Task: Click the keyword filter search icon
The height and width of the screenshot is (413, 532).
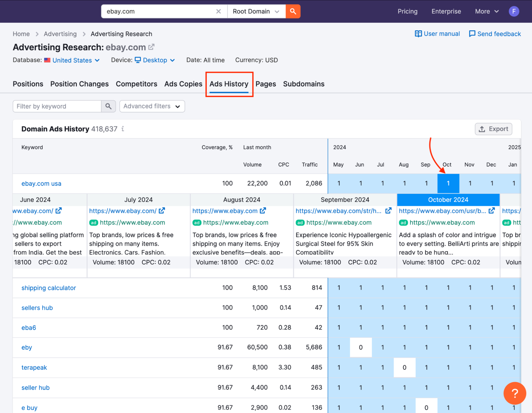Action: coord(108,106)
